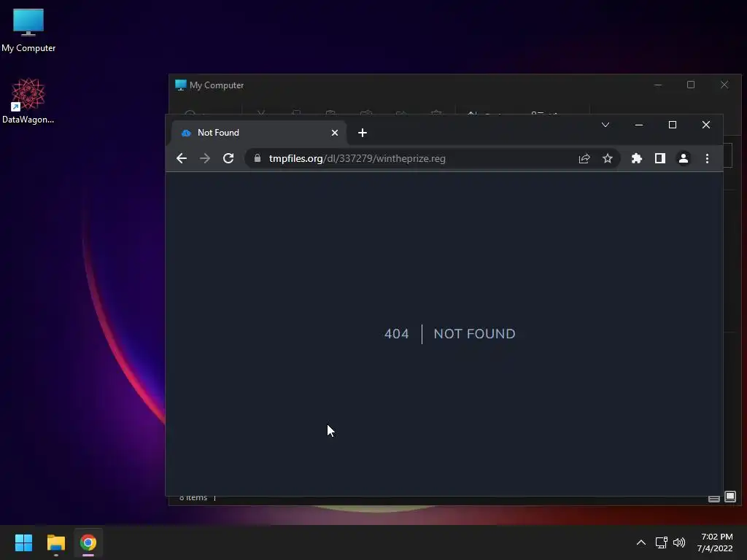The height and width of the screenshot is (560, 747).
Task: Expand the Chrome tab search chevron
Action: coord(605,125)
